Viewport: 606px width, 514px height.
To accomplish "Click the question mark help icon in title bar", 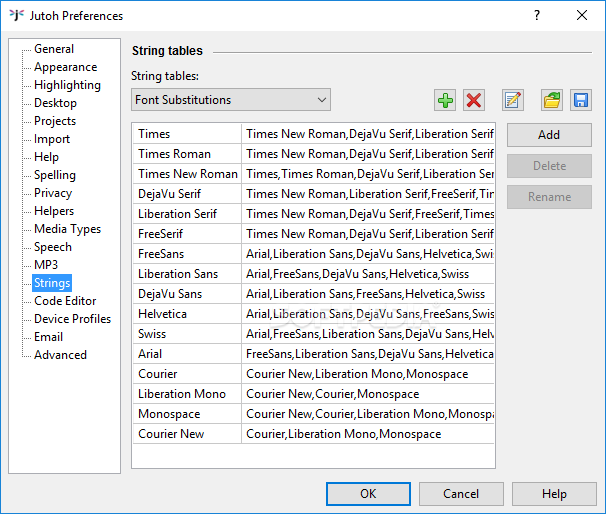I will [537, 15].
